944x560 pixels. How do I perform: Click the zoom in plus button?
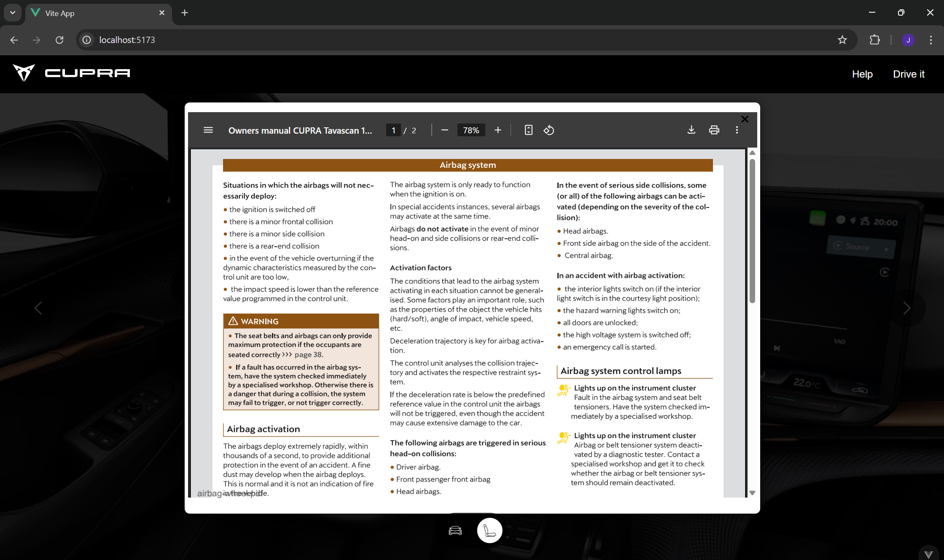(x=498, y=130)
